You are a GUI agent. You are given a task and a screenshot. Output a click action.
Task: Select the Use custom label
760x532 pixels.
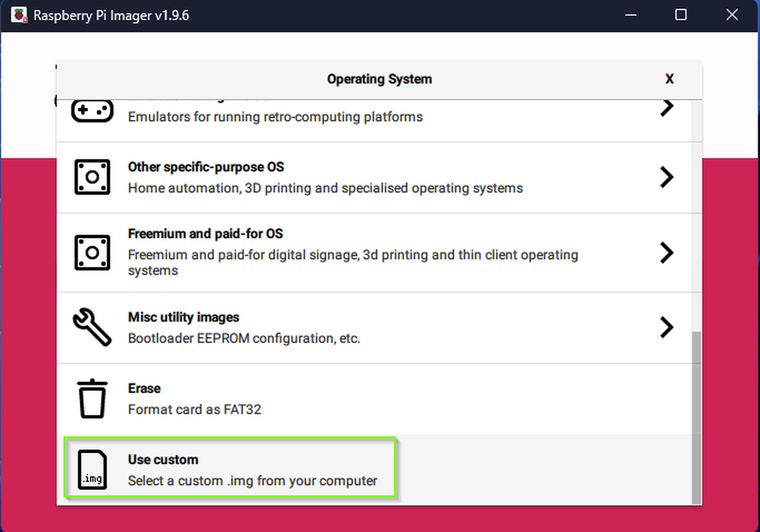(x=163, y=460)
